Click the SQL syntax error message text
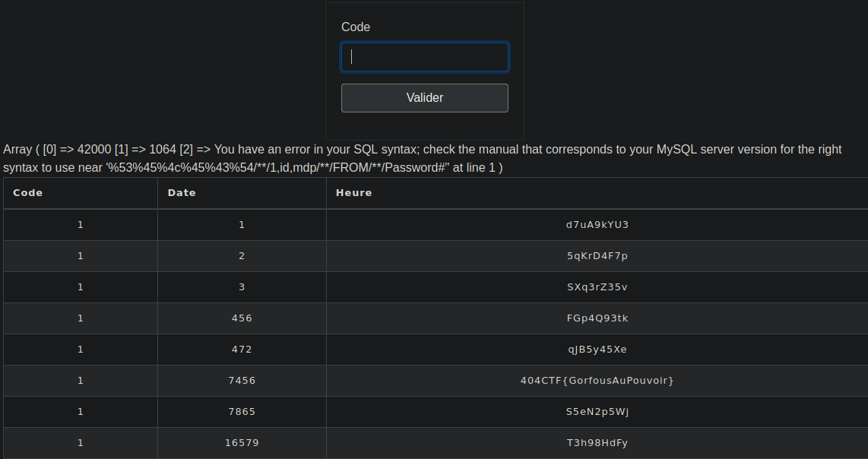 tap(422, 158)
